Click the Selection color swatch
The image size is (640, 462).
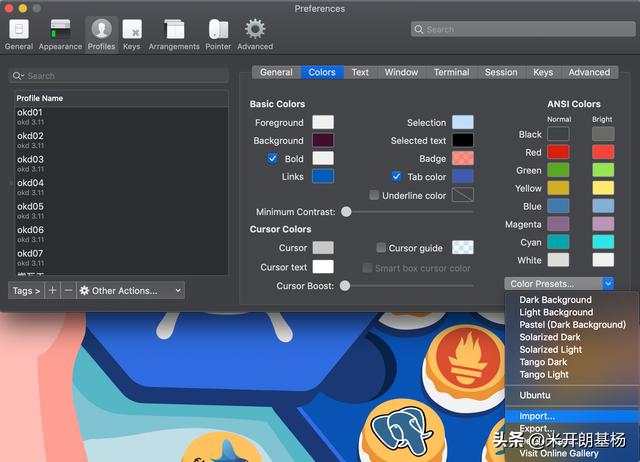463,122
